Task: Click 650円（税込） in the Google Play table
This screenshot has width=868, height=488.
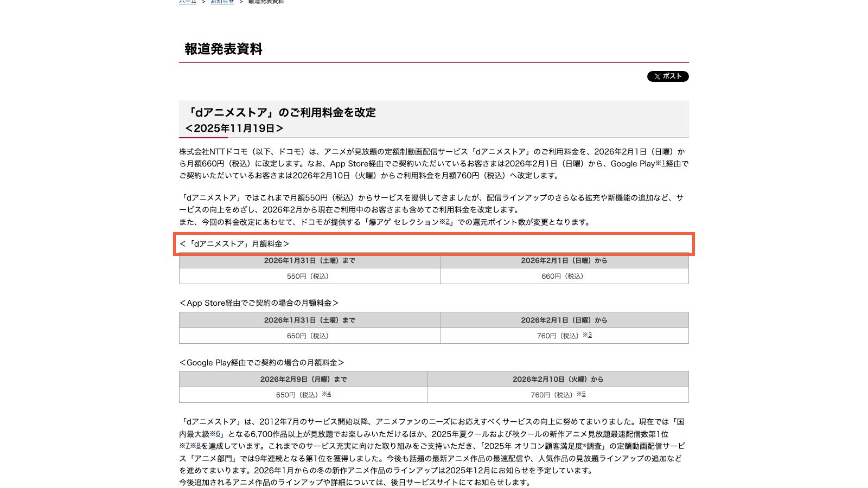Action: pos(303,395)
